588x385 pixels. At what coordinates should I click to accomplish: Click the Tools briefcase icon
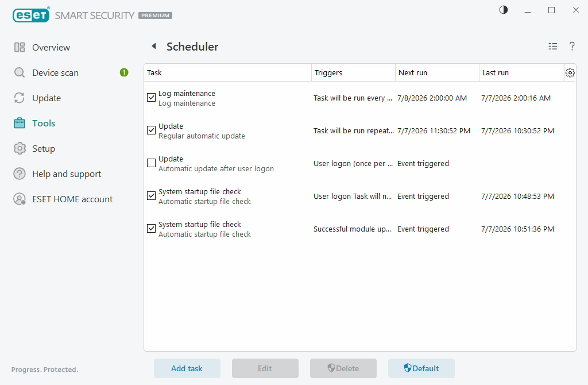coord(20,123)
